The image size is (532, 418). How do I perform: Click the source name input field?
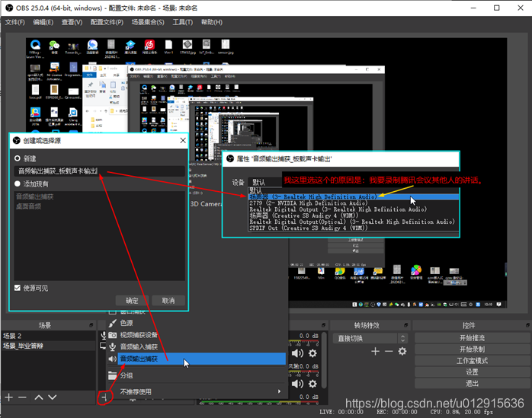tap(100, 171)
